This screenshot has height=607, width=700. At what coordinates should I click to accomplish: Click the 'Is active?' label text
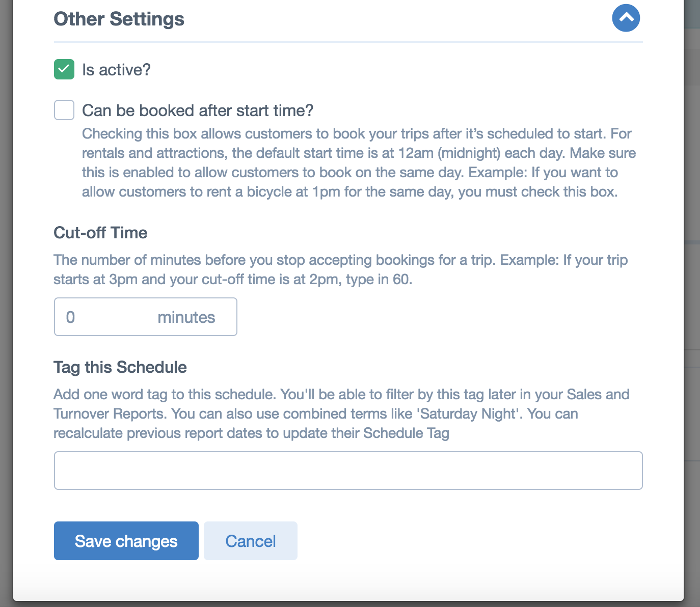tap(116, 70)
